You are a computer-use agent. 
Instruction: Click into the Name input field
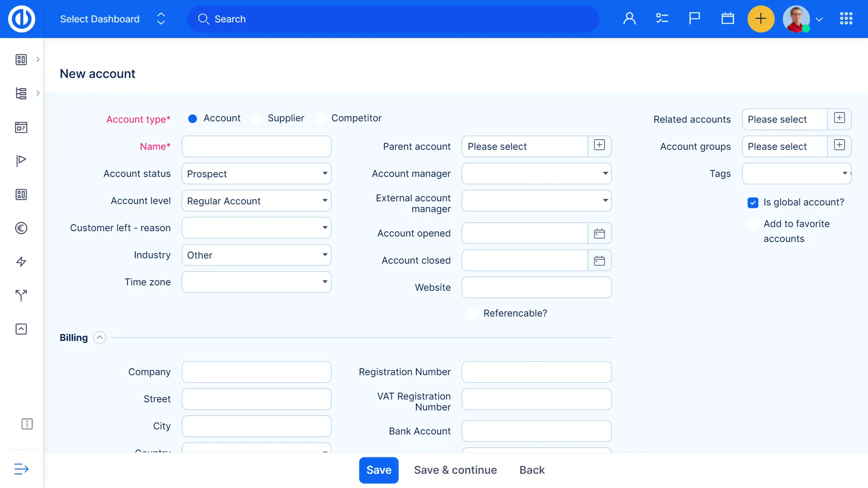pos(256,147)
